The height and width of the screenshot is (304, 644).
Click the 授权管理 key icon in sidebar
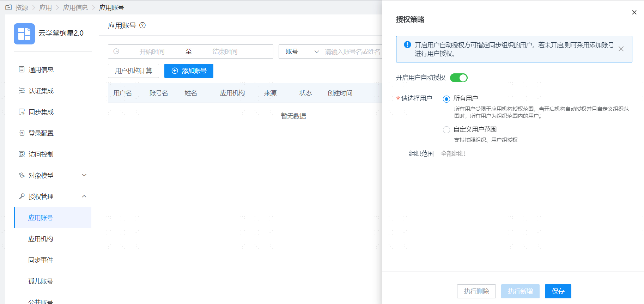pos(22,196)
